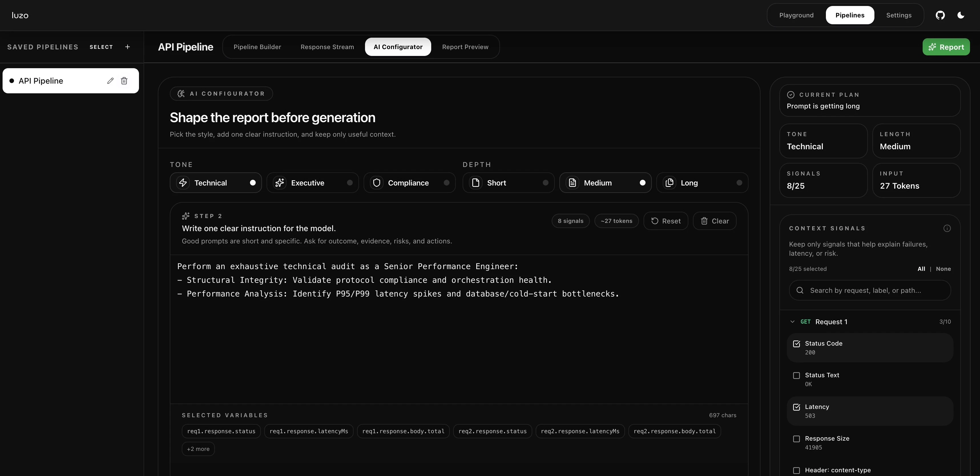This screenshot has height=476, width=980.
Task: Open the GitHub repository icon
Action: point(940,15)
